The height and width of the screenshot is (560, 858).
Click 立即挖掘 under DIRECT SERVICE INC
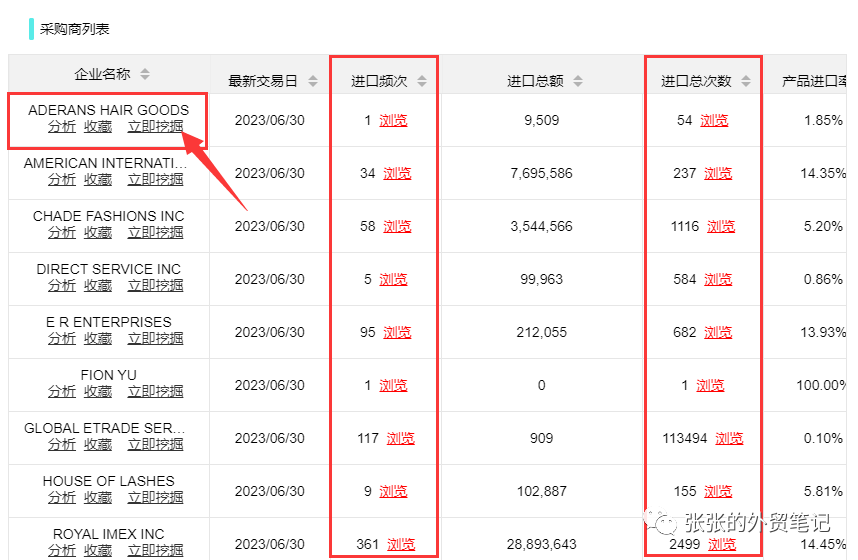tap(155, 286)
